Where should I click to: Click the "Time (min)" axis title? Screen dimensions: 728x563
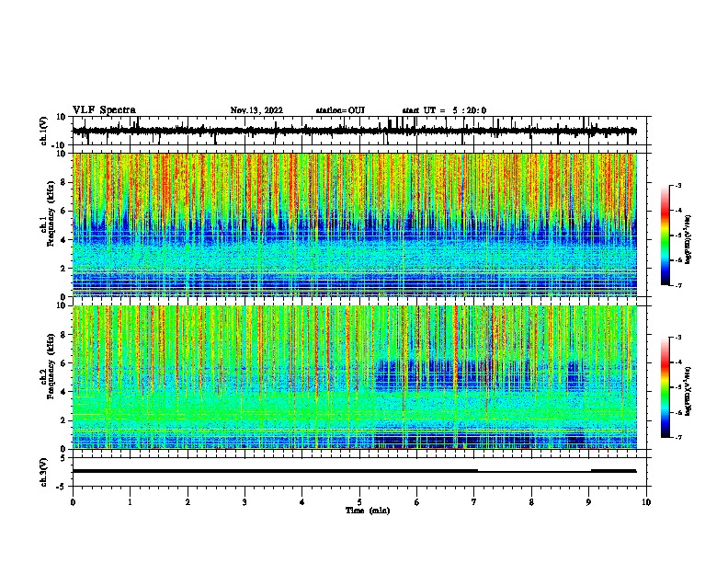(368, 511)
